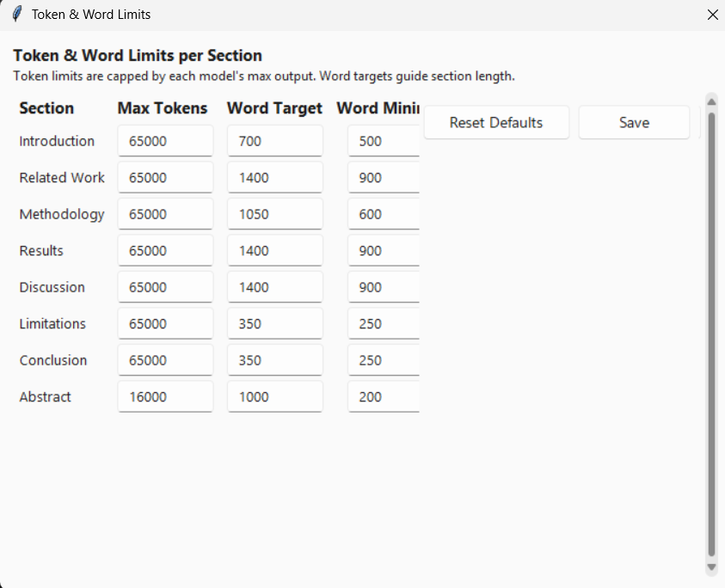Edit Methodology Max Tokens field
The height and width of the screenshot is (588, 725).
tap(165, 214)
